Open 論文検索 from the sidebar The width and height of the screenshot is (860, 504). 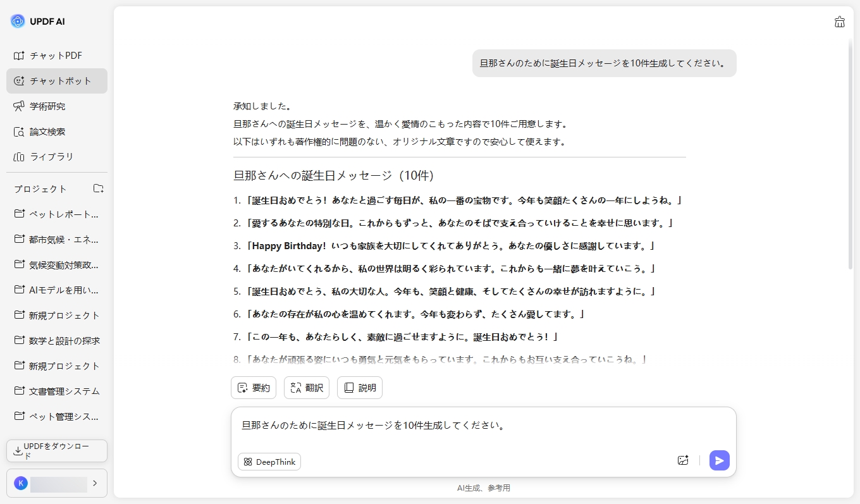(57, 132)
